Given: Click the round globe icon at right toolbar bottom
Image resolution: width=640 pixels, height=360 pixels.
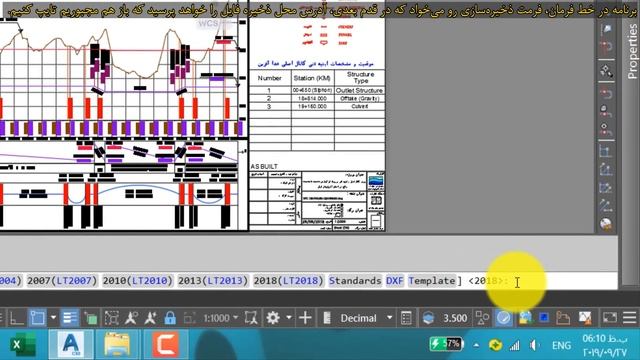Looking at the screenshot, I should [x=606, y=224].
